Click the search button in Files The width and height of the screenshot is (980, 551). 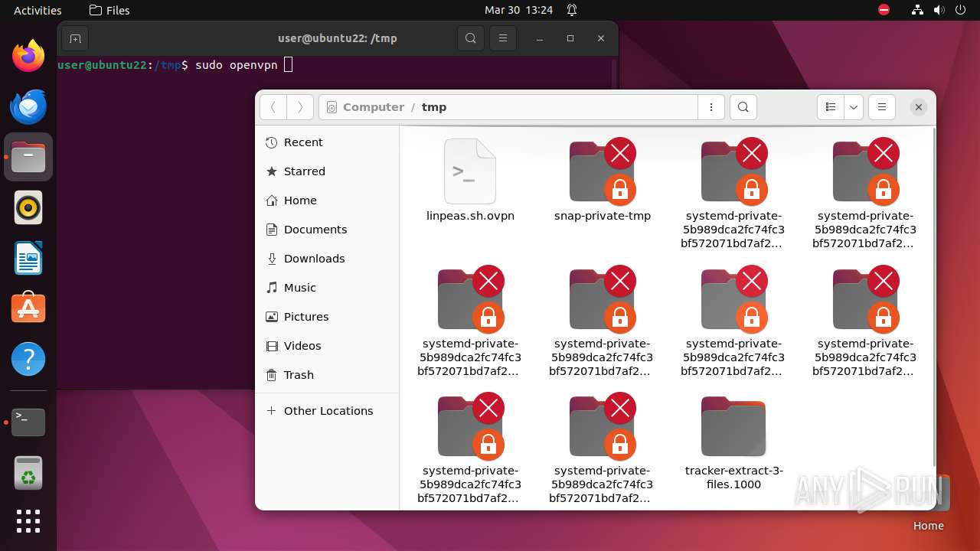pyautogui.click(x=743, y=107)
